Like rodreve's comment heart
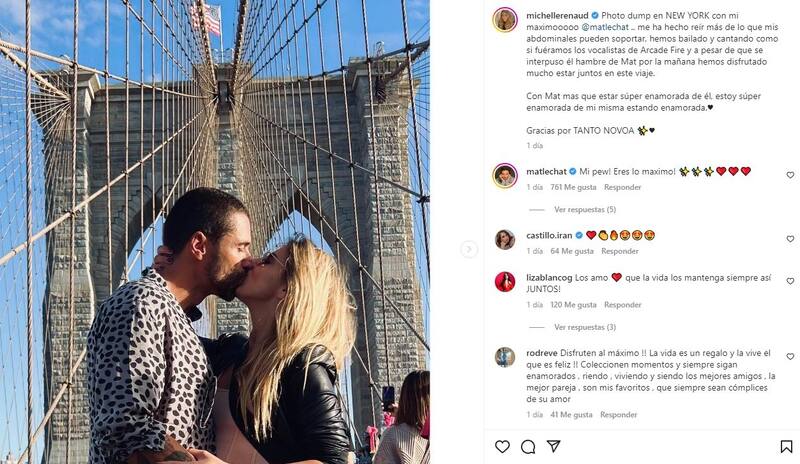 pos(790,356)
